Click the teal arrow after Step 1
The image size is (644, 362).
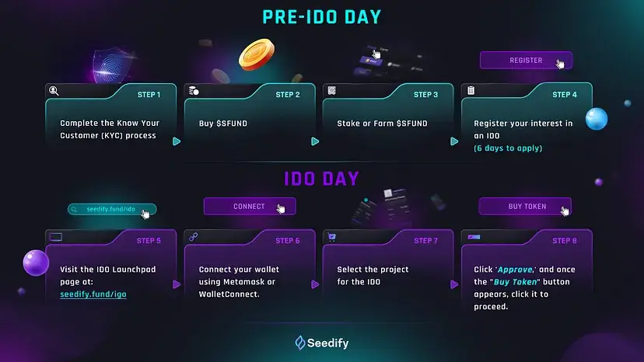(177, 141)
